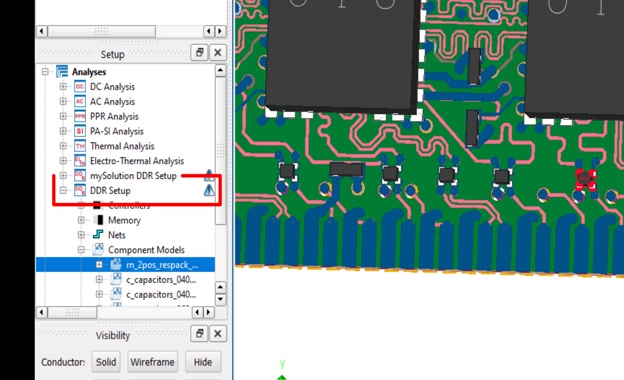Select Nets under DDR Setup
This screenshot has width=624, height=380.
(117, 235)
